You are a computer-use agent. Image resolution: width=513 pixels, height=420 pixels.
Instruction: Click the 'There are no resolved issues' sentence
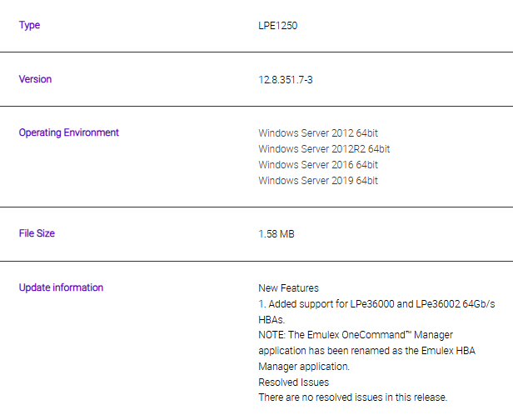353,397
